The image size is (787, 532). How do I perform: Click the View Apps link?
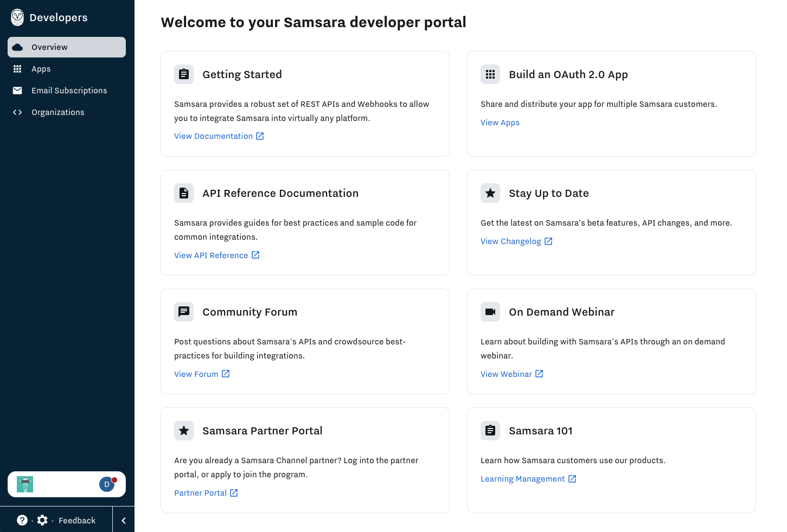(500, 123)
